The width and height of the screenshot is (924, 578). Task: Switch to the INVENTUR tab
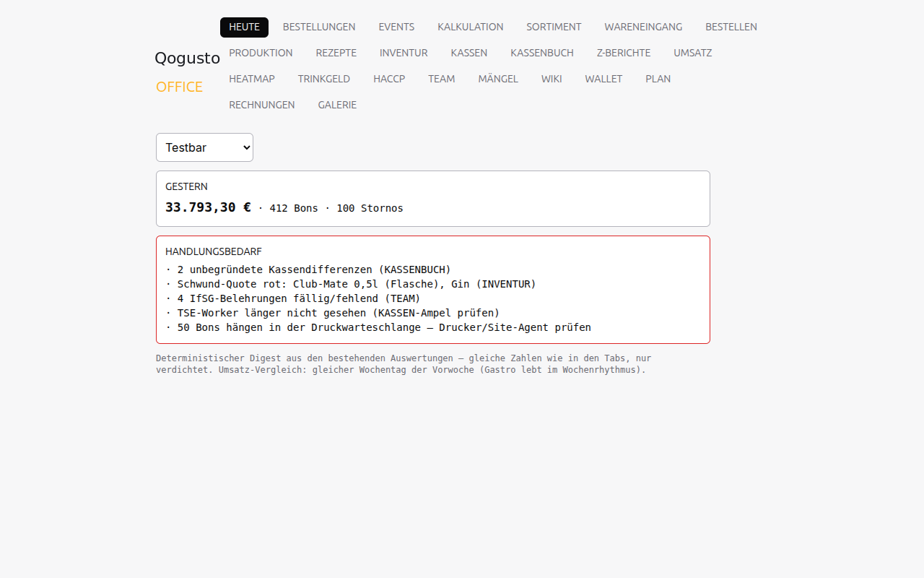coord(404,53)
